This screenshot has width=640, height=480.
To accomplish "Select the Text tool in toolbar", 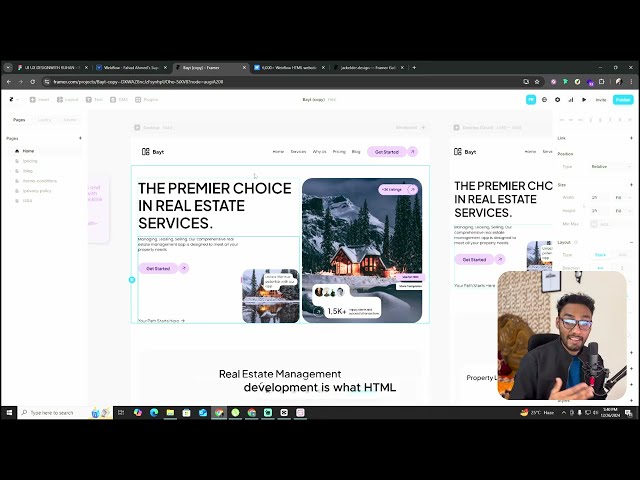I will 94,100.
